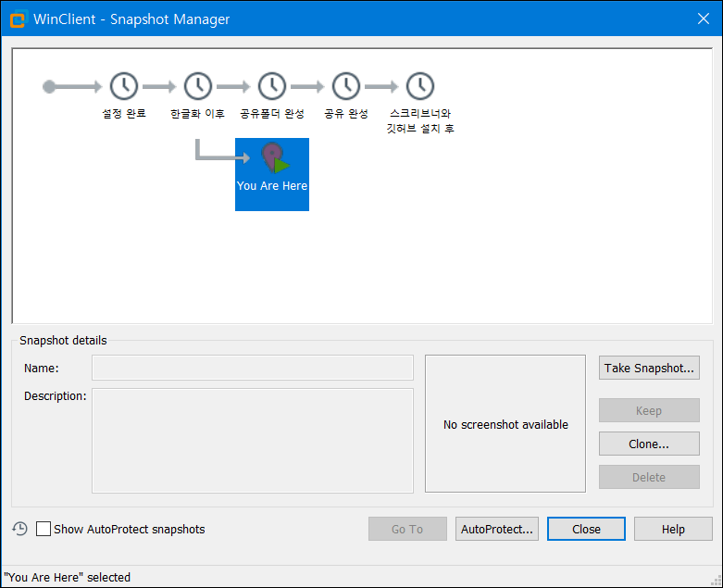723x588 pixels.
Task: Open the Clone... dialog
Action: pyautogui.click(x=649, y=444)
